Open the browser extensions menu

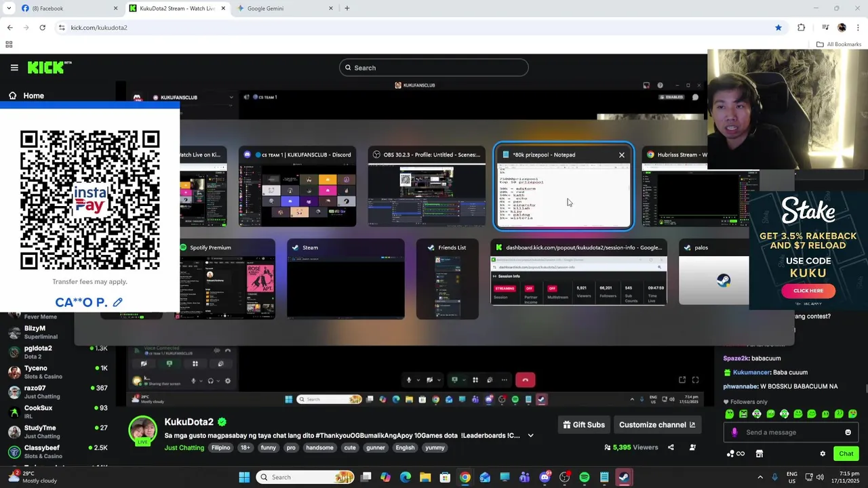(802, 28)
